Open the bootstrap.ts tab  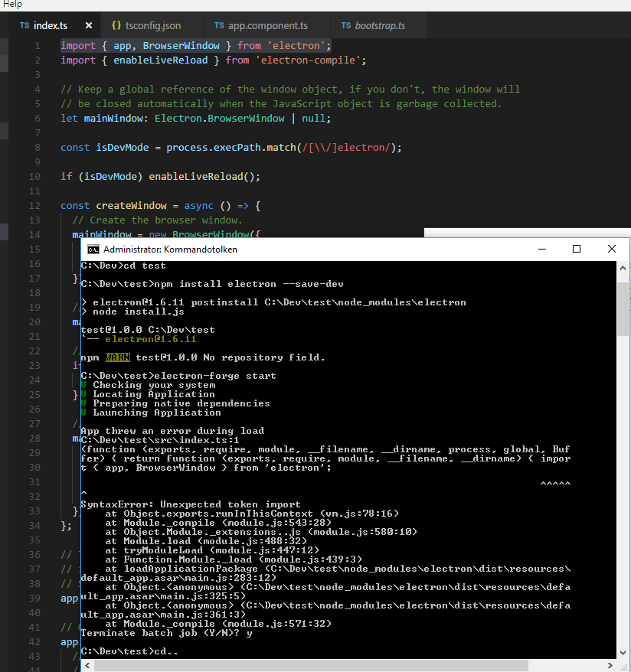[x=380, y=26]
